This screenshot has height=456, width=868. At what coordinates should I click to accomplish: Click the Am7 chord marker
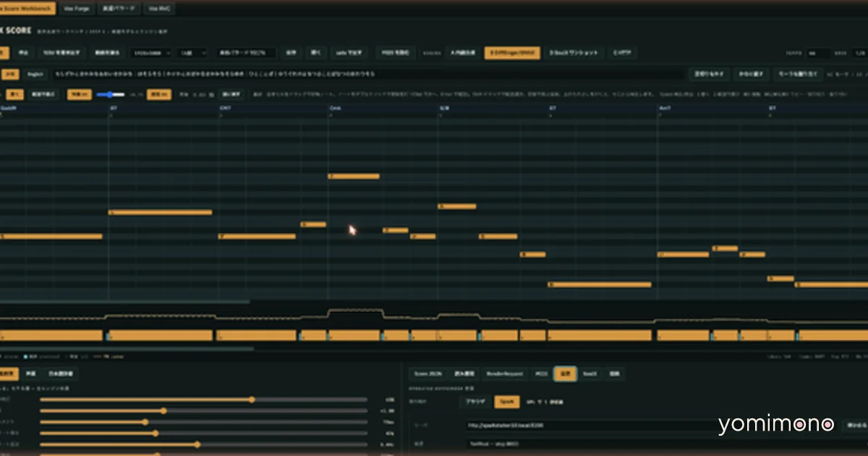coord(665,107)
